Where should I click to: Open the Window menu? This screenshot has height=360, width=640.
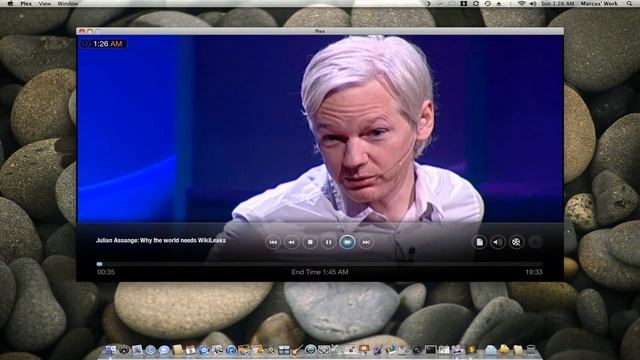click(68, 3)
